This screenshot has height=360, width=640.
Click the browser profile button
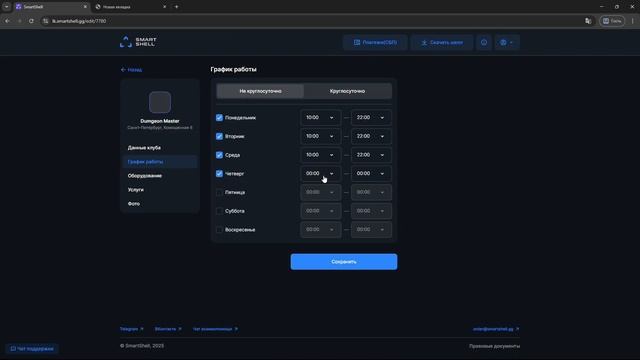point(612,21)
